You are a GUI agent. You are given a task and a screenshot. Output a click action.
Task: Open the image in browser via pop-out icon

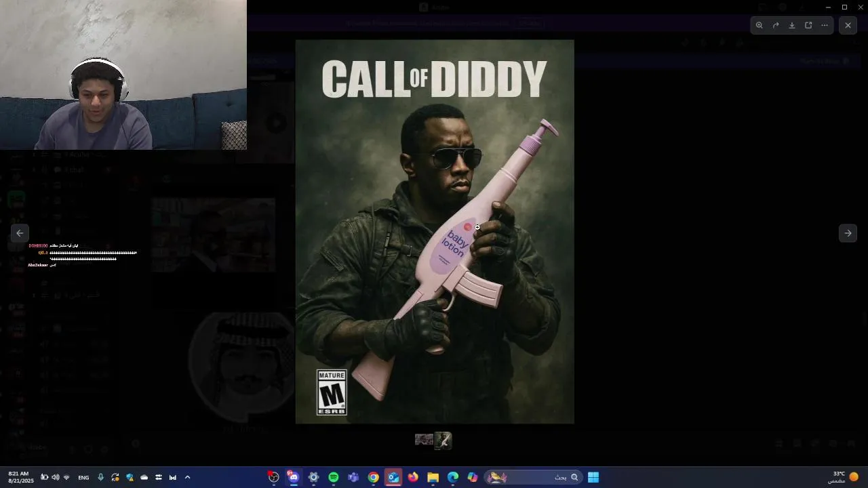[x=808, y=25]
